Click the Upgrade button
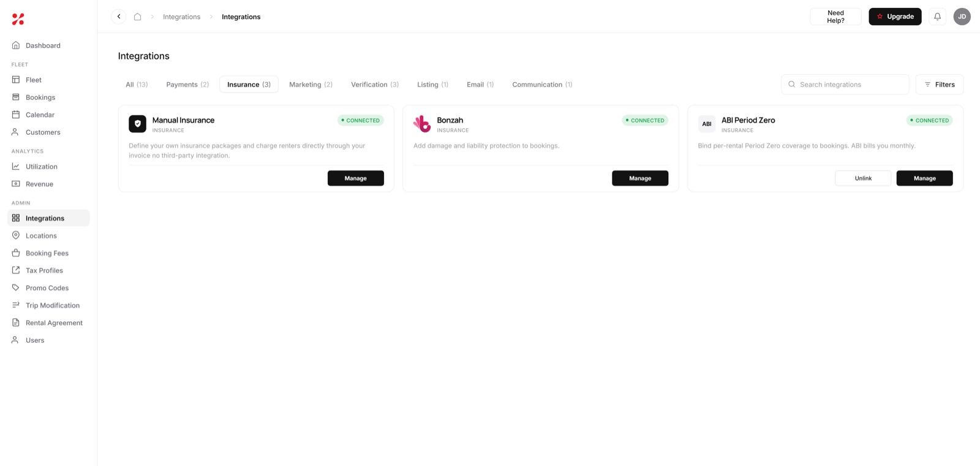The image size is (980, 466). click(895, 17)
